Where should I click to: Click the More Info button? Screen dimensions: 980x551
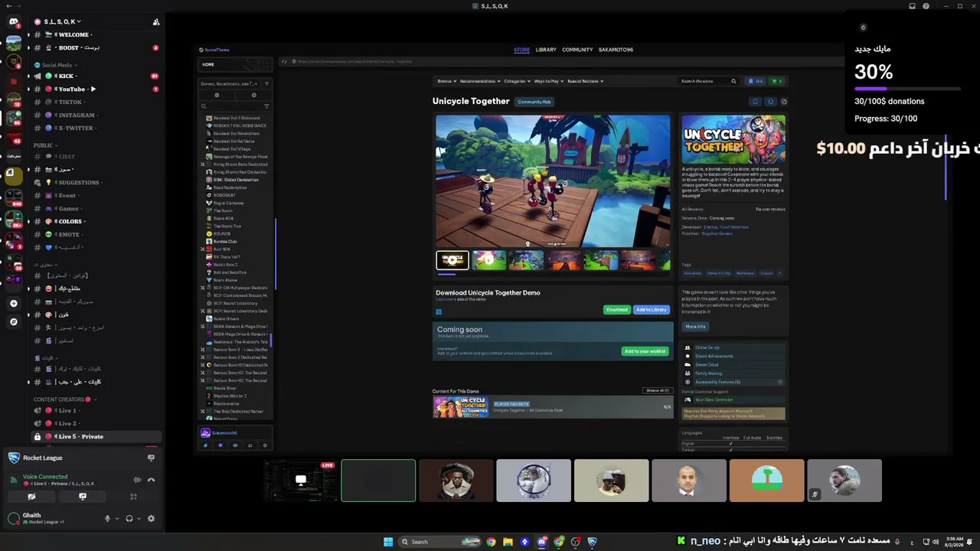(695, 327)
